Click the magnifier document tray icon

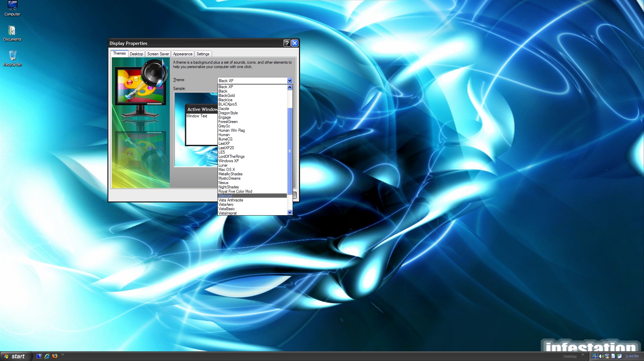point(613,356)
